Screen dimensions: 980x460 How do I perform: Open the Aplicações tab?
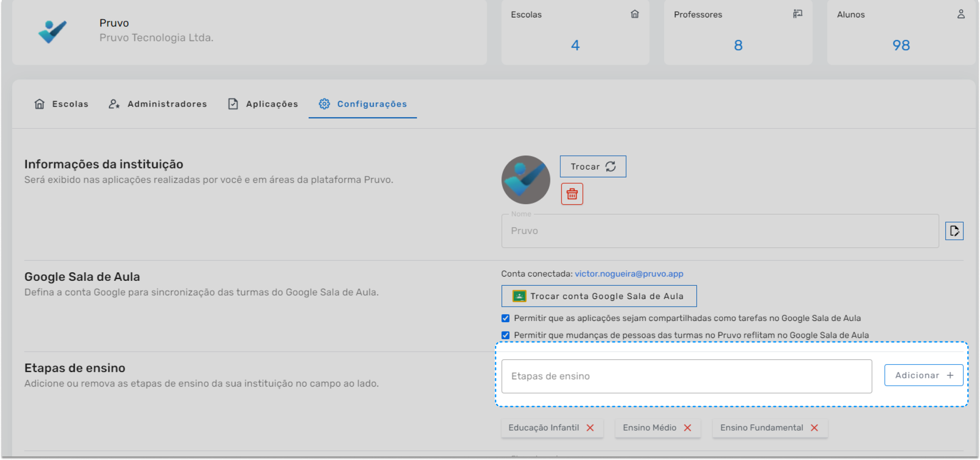(x=263, y=104)
